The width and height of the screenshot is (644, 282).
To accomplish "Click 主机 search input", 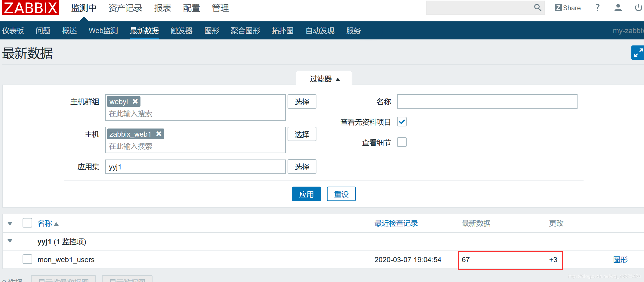I will [x=196, y=146].
